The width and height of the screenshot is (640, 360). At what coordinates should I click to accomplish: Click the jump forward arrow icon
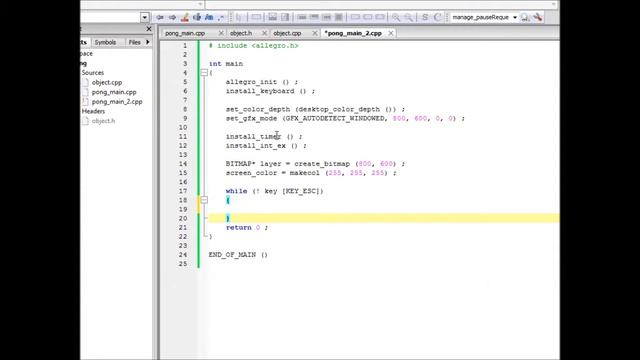click(172, 17)
